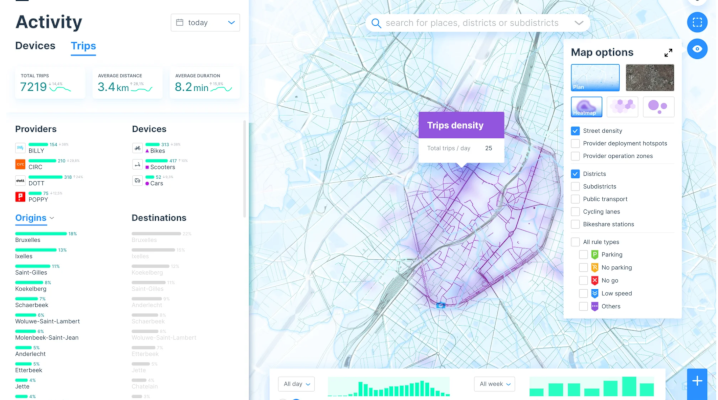The image size is (718, 400).
Task: Click the BILLY provider logo icon
Action: (21, 147)
